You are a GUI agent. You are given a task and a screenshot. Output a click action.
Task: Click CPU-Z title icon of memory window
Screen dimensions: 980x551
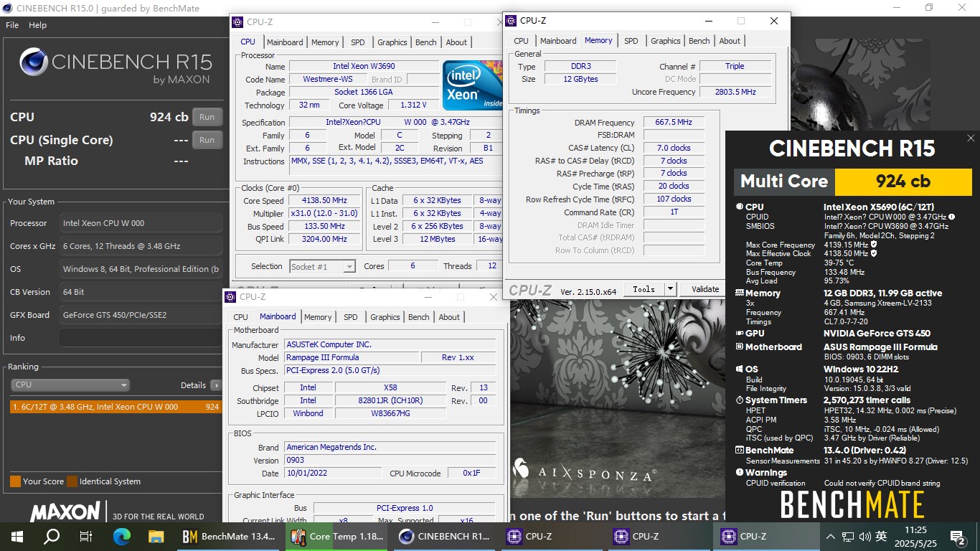coord(512,21)
